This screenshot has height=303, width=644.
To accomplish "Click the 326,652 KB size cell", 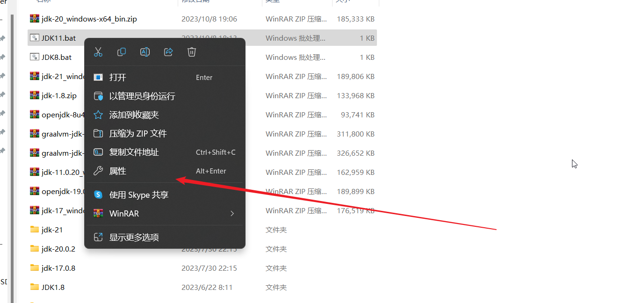I will pos(355,153).
